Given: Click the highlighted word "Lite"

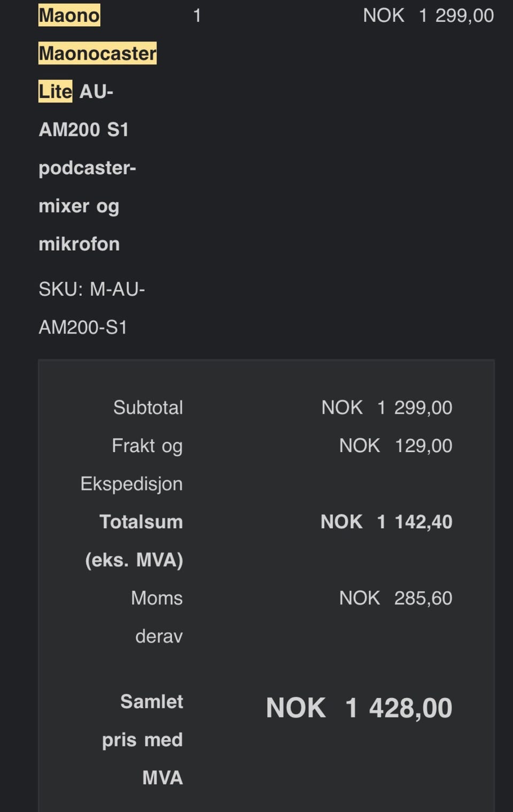Looking at the screenshot, I should point(55,91).
